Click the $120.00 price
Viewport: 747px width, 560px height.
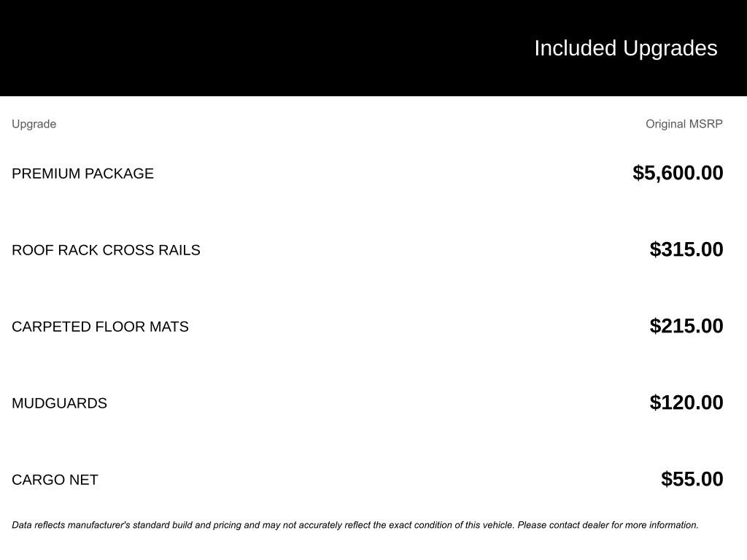[x=686, y=402]
